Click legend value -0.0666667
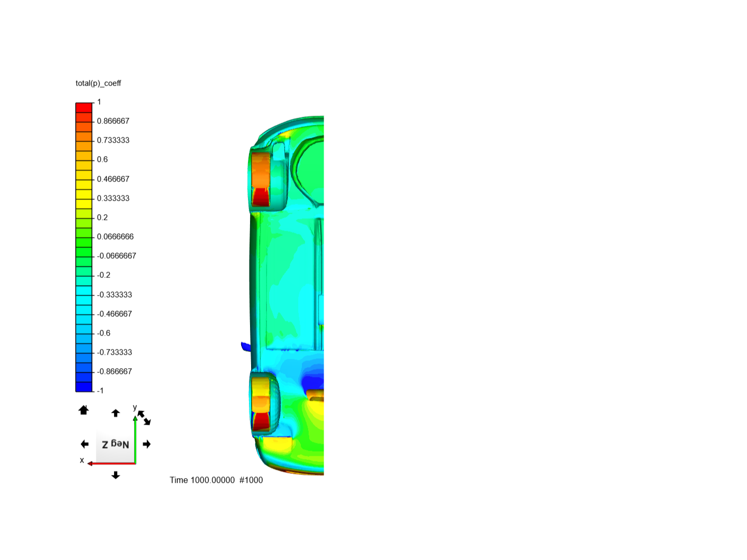 click(116, 256)
